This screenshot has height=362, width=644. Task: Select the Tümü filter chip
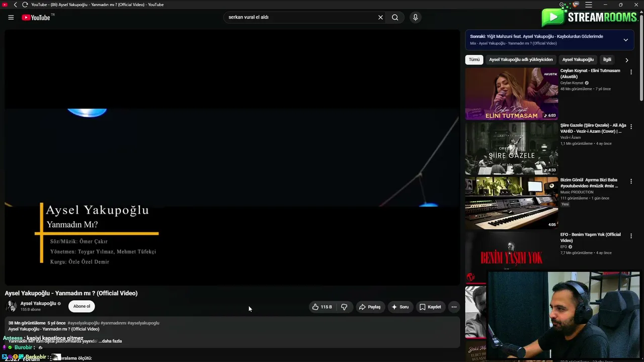474,60
